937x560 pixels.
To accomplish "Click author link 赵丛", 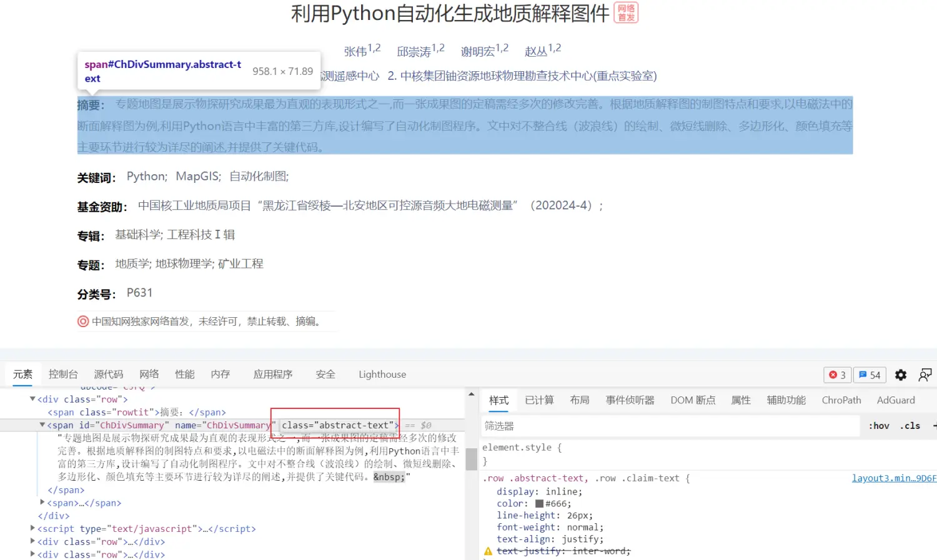I will (x=536, y=52).
